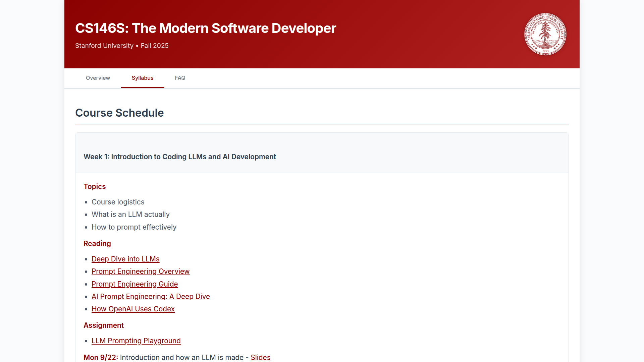Follow the Prompt Engineering Guide link
The height and width of the screenshot is (362, 644).
[135, 284]
